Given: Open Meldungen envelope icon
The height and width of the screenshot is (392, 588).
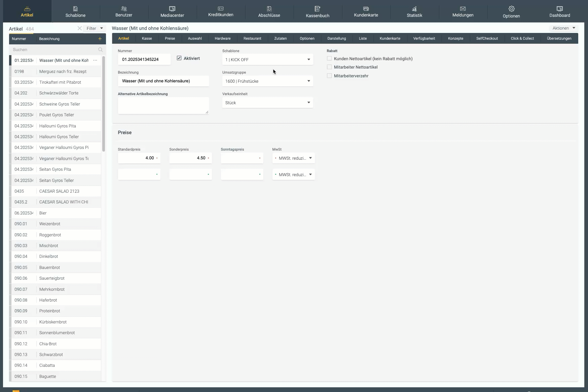Looking at the screenshot, I should [463, 9].
